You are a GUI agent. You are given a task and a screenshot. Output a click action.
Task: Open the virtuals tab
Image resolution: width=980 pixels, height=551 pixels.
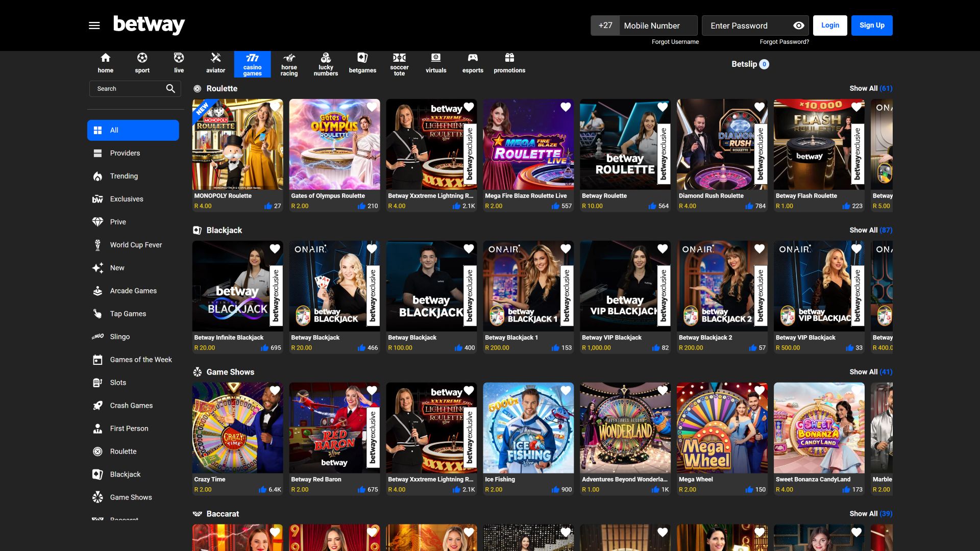tap(436, 64)
